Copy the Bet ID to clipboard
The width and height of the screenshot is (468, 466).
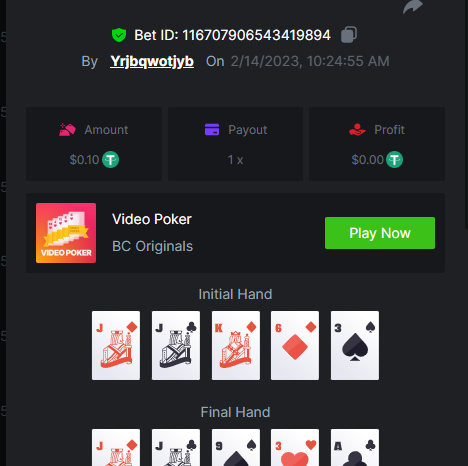tap(349, 35)
